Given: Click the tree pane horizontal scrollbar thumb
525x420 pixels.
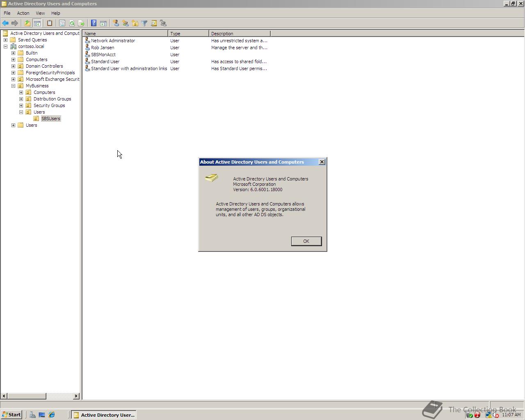Looking at the screenshot, I should 27,396.
